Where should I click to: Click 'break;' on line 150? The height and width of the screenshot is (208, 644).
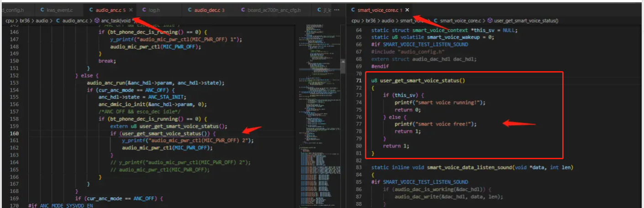pos(107,61)
